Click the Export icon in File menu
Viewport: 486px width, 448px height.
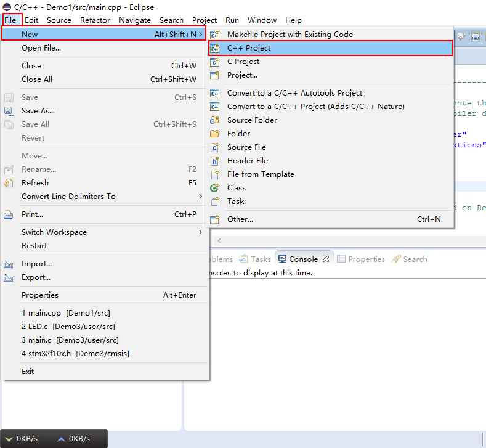pos(9,278)
